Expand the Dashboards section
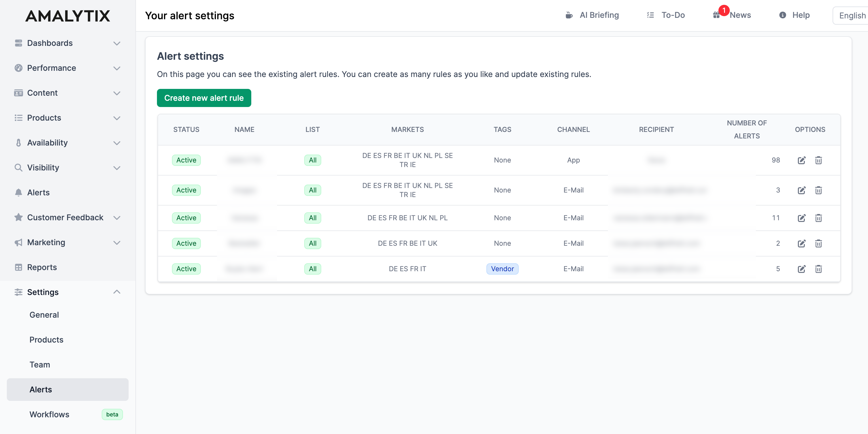The height and width of the screenshot is (434, 868). point(117,43)
